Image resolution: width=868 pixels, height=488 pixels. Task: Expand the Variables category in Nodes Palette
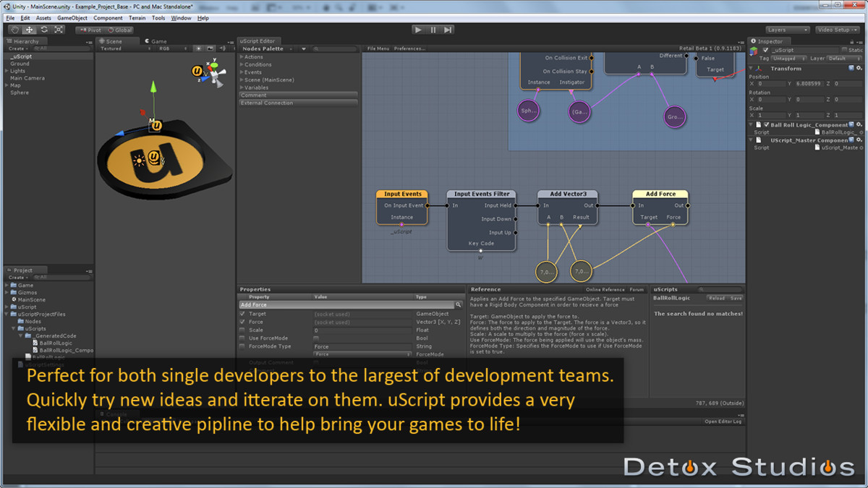[x=242, y=87]
